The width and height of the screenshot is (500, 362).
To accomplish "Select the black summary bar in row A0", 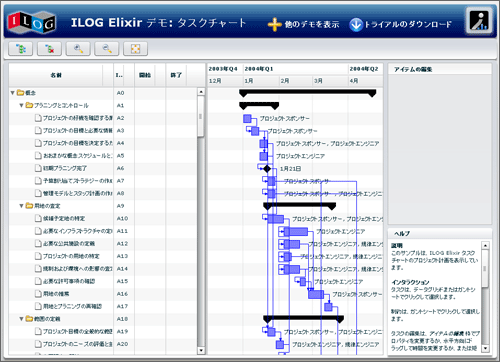I will point(308,92).
